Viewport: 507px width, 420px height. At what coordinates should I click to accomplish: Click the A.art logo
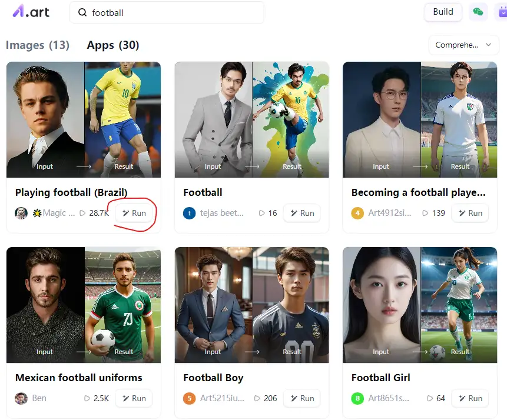31,12
